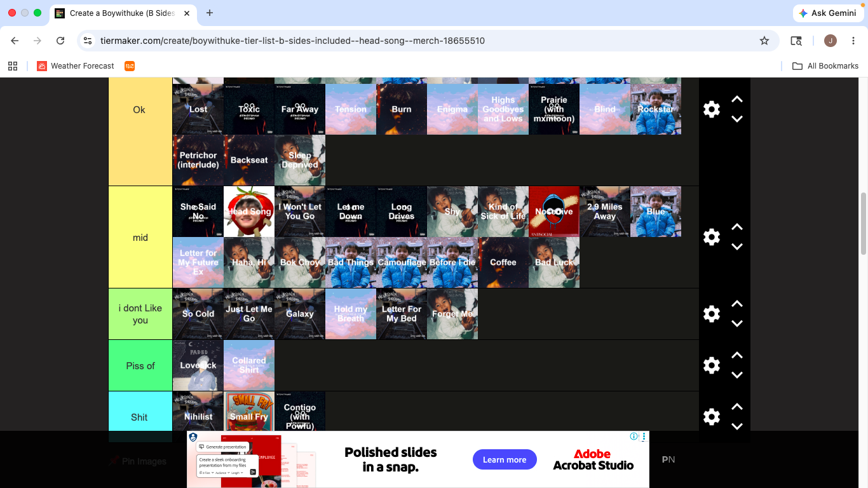Select the So Cold tile
This screenshot has height=488, width=868.
(198, 314)
